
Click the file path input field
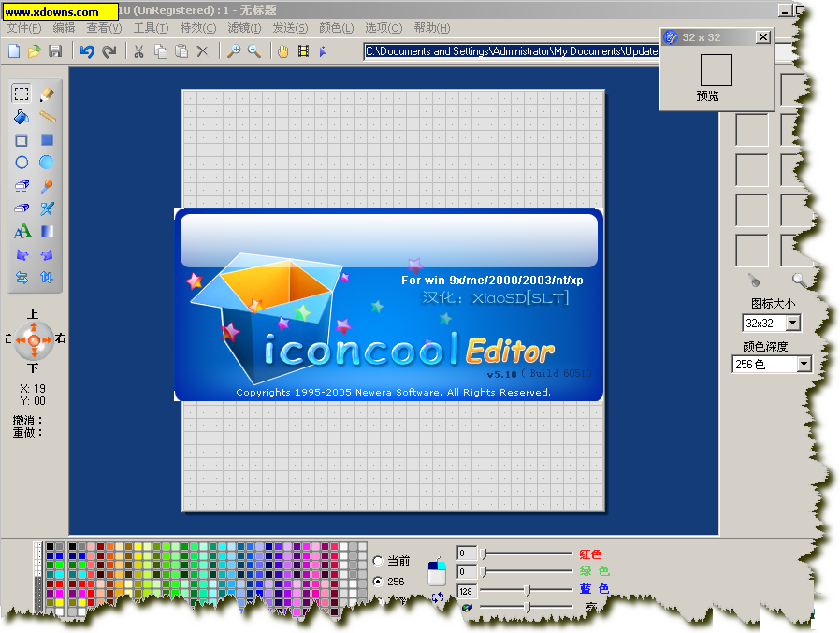[x=511, y=51]
